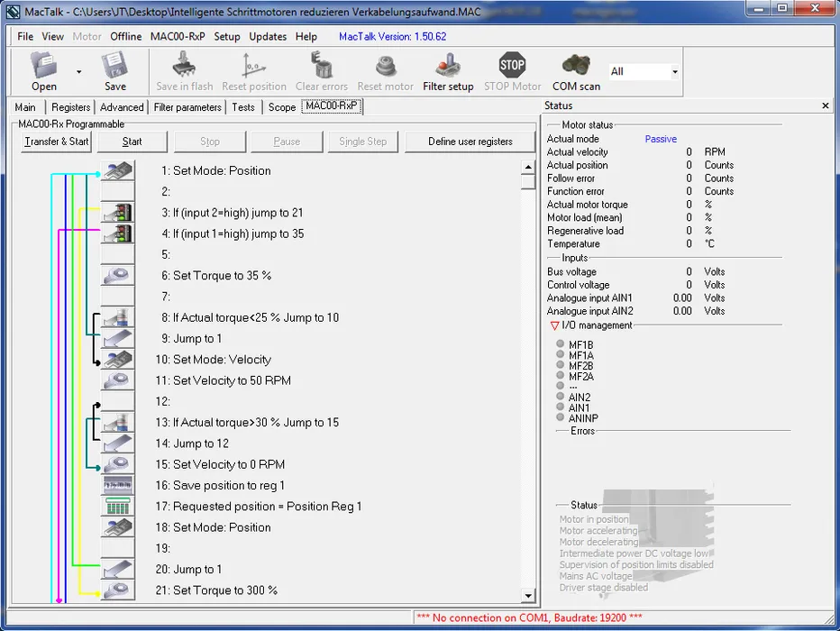Collapse the I/O management section triangle
This screenshot has width=840, height=631.
click(x=554, y=325)
